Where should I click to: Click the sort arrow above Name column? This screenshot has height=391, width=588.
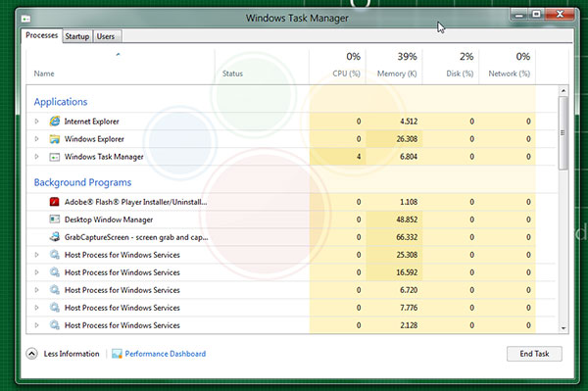click(x=118, y=55)
